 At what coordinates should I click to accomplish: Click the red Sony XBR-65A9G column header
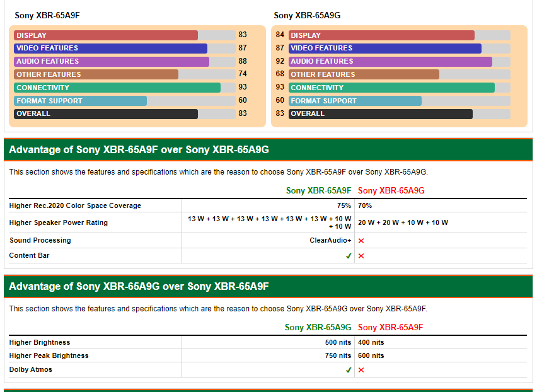tap(391, 191)
